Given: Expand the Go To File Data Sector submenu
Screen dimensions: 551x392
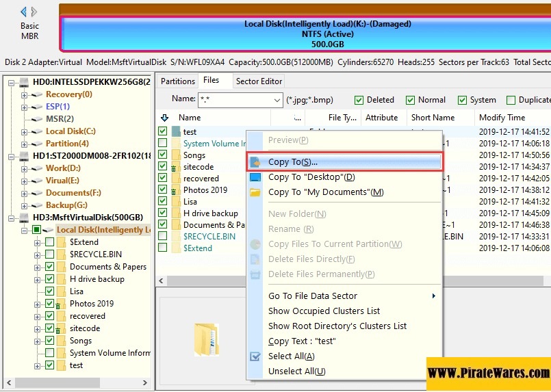Looking at the screenshot, I should click(433, 296).
